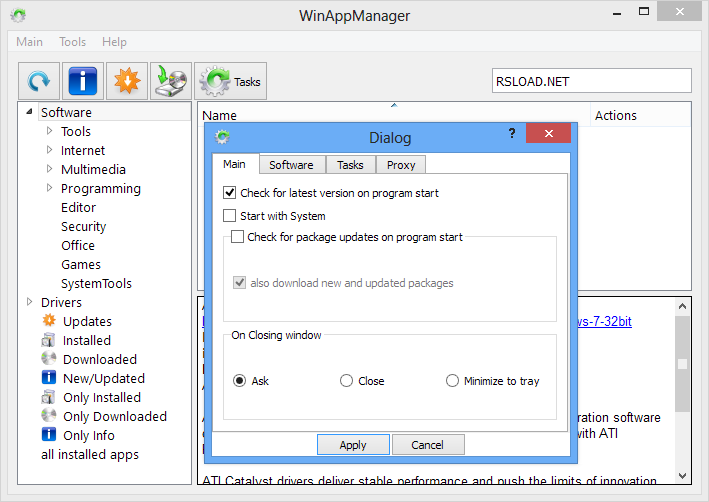This screenshot has height=502, width=709.
Task: Open the Help menu
Action: click(114, 42)
